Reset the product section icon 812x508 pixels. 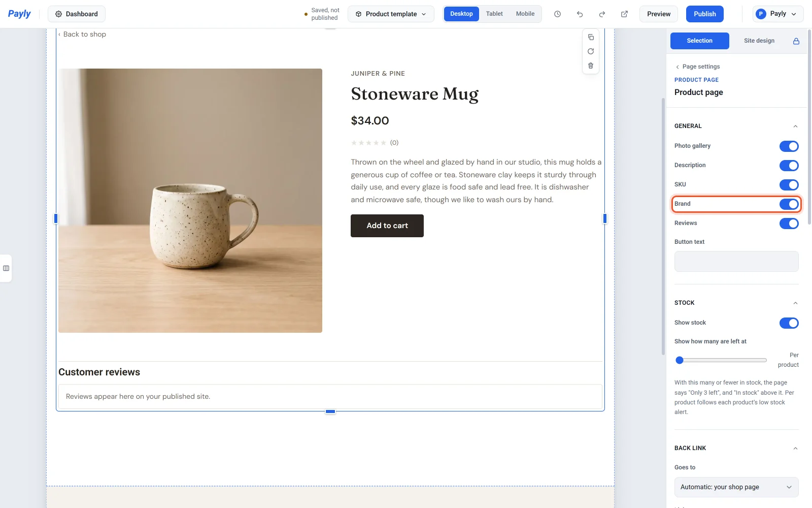[591, 51]
